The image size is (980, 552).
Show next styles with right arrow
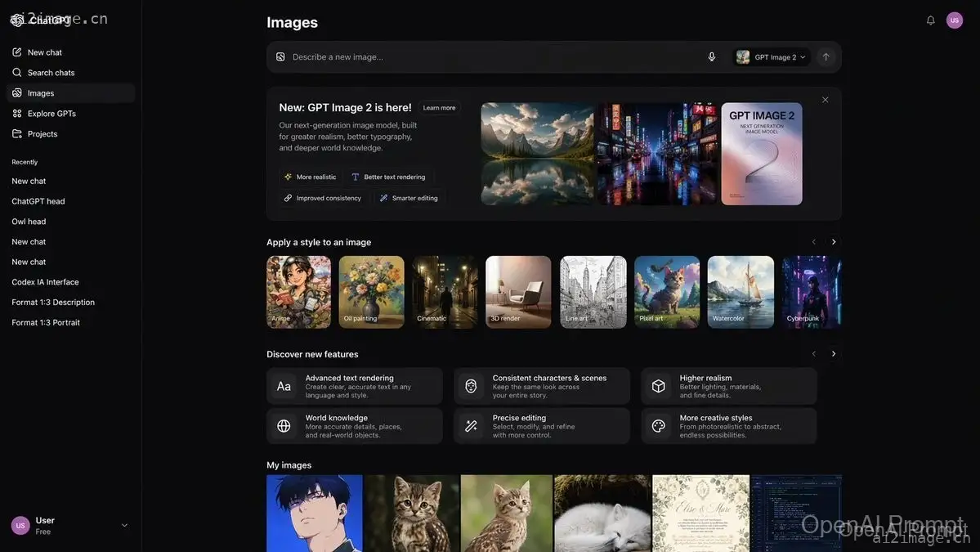coord(833,242)
